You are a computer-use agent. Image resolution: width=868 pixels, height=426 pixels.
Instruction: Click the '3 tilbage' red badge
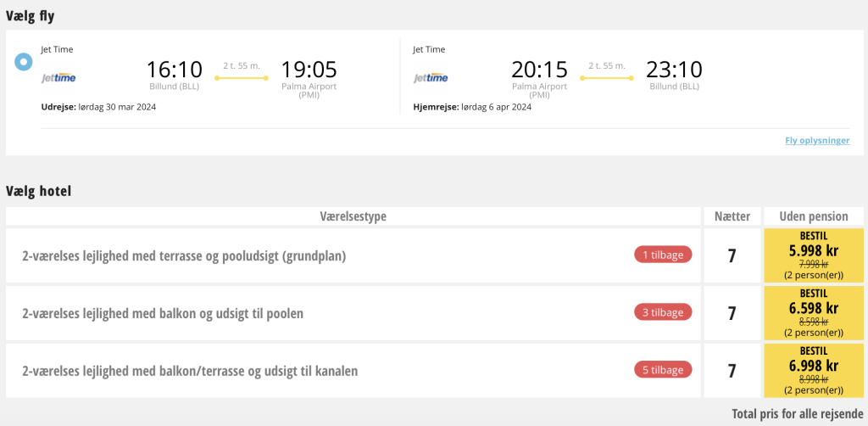click(x=663, y=312)
